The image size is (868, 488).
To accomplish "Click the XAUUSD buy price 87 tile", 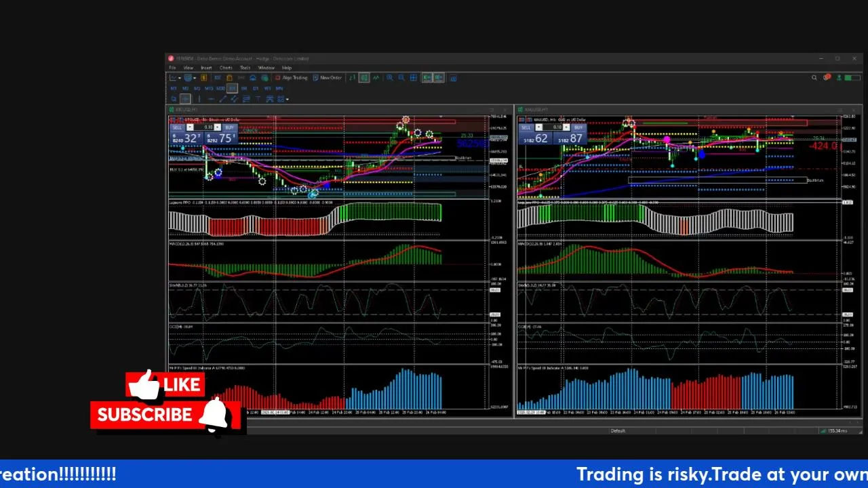I will pos(570,138).
